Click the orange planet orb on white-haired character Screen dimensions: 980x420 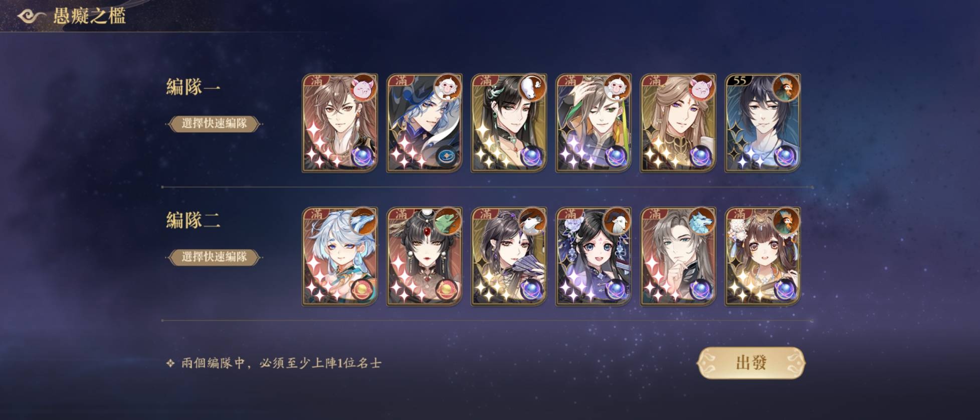pyautogui.click(x=362, y=290)
